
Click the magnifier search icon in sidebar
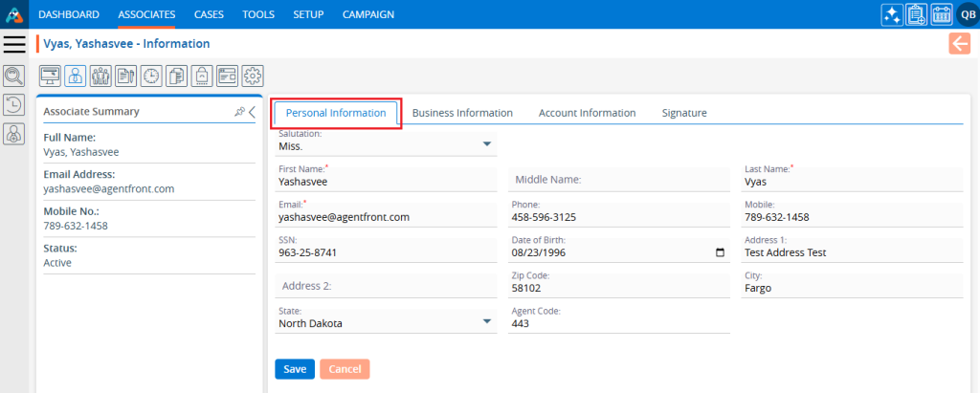pyautogui.click(x=14, y=76)
